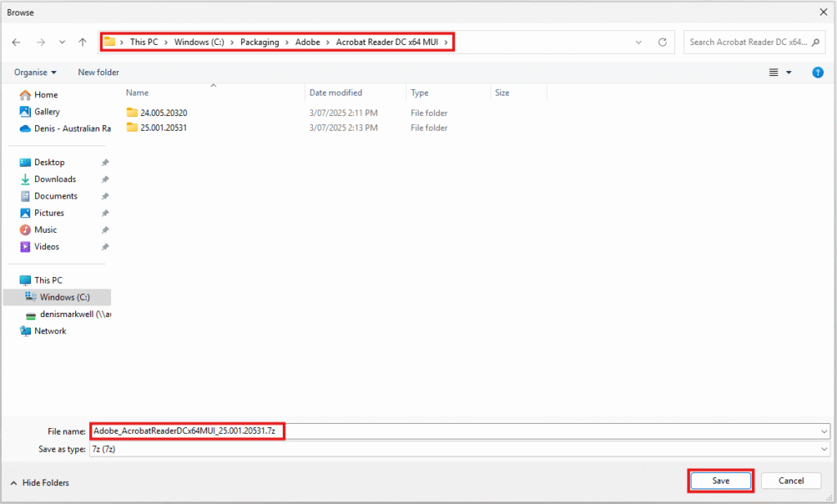The width and height of the screenshot is (837, 504).
Task: Sort files by Date modified column
Action: 336,93
